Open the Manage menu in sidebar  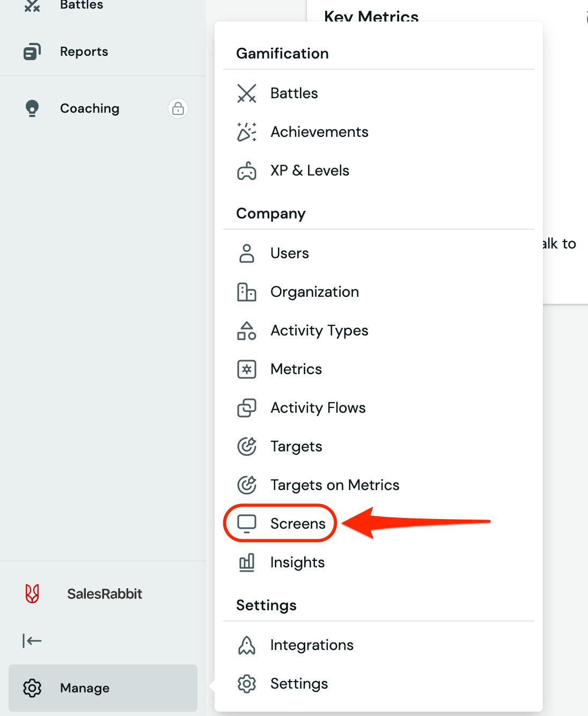point(85,688)
